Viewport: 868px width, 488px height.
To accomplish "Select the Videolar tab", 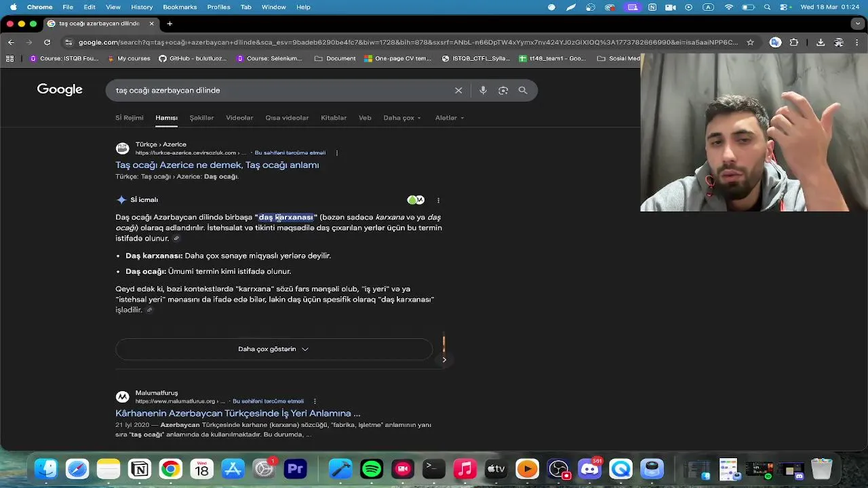I will click(x=239, y=118).
